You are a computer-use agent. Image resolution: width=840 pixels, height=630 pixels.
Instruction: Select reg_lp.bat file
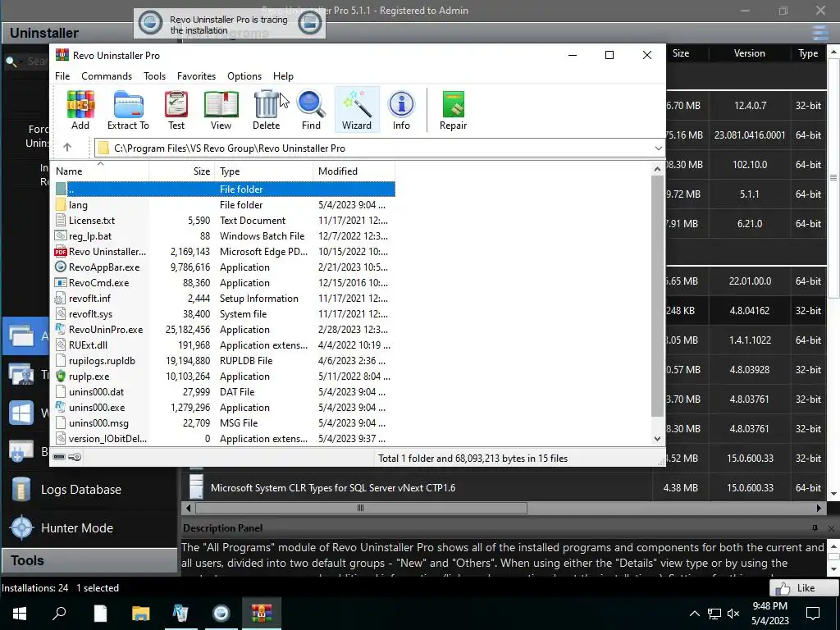(224, 235)
